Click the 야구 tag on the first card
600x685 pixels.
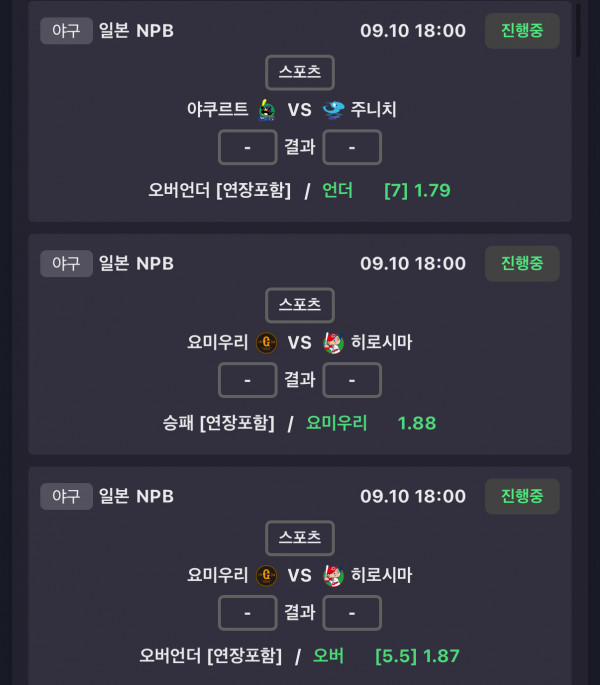(x=66, y=31)
